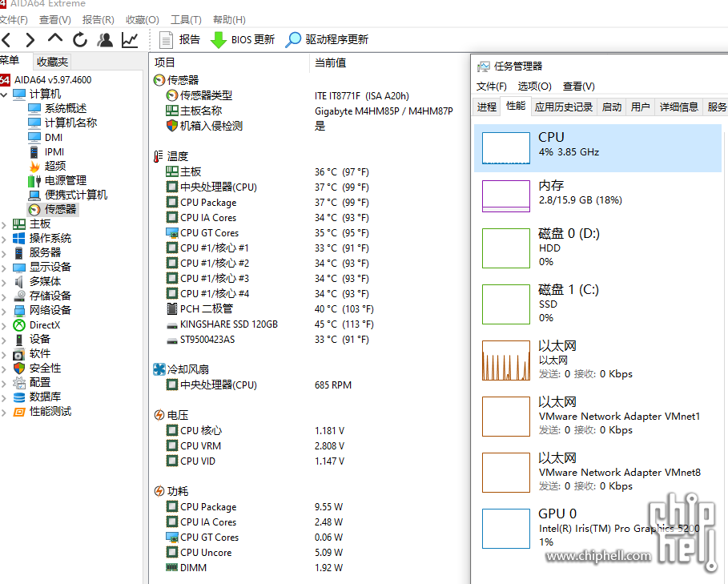Click the 配置 icon in the tree
This screenshot has width=728, height=584.
[19, 383]
